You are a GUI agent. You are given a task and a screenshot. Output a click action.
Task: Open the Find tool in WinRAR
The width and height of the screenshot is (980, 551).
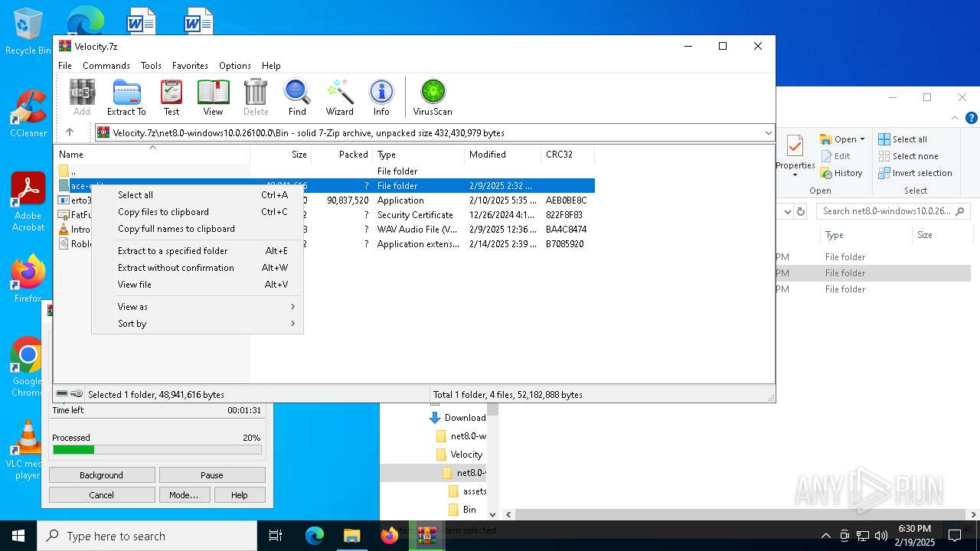pyautogui.click(x=297, y=97)
